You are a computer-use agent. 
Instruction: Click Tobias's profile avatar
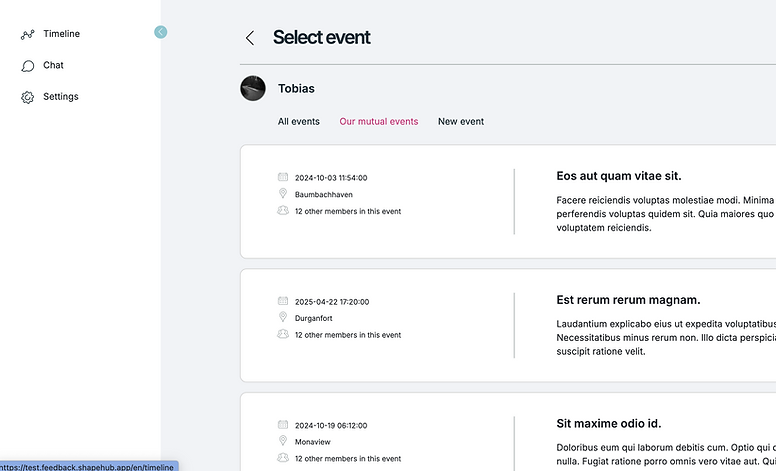click(253, 88)
